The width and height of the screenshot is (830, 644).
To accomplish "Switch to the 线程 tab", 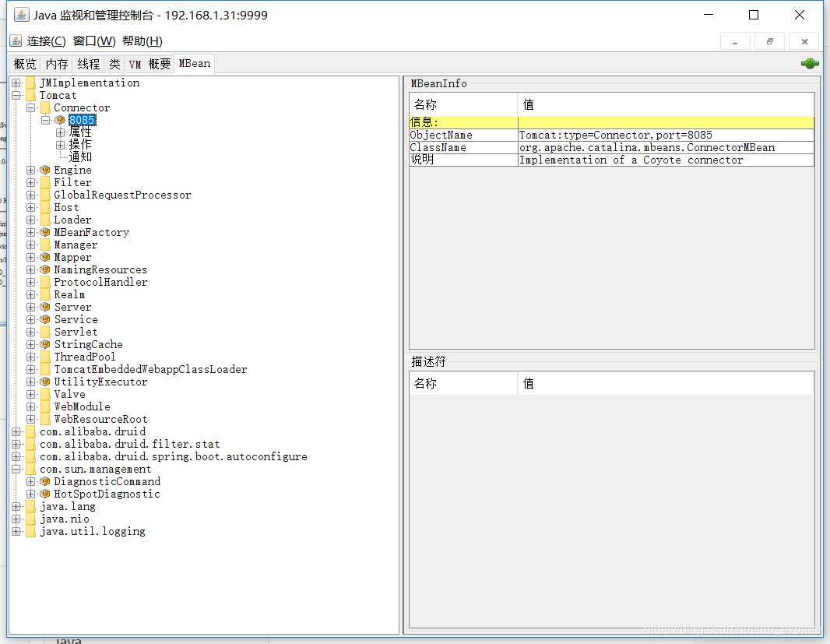I will 89,64.
